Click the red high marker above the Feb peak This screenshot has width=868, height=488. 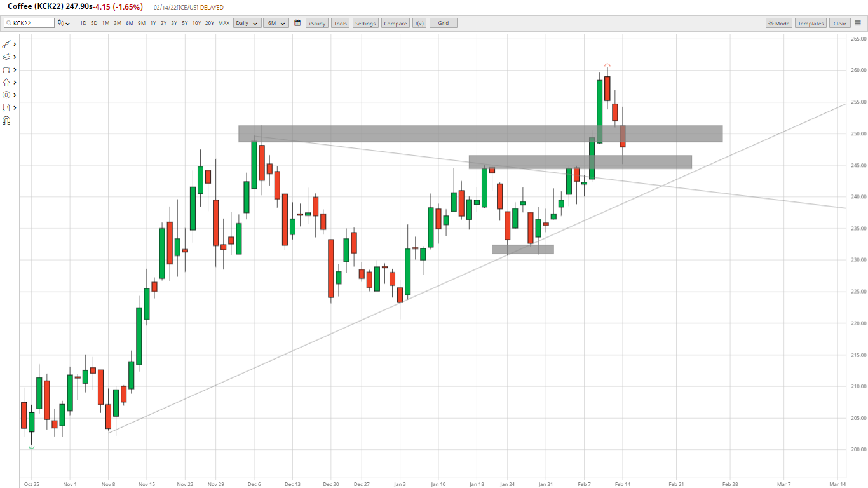(x=607, y=65)
